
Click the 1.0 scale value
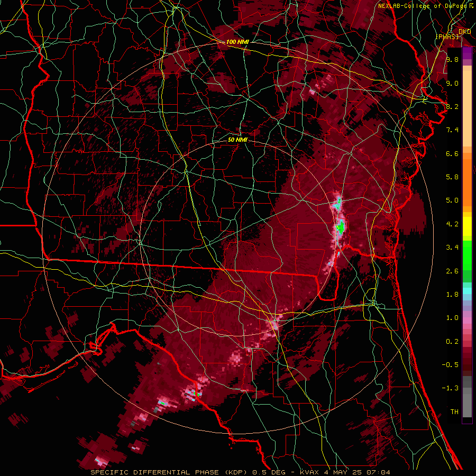click(x=452, y=318)
